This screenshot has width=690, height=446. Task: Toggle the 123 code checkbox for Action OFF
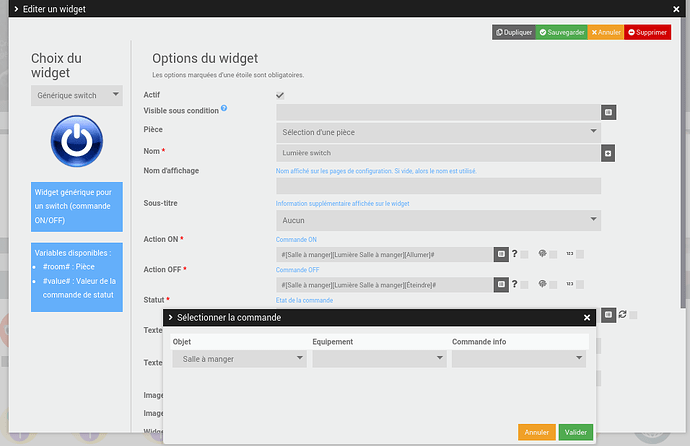(580, 285)
